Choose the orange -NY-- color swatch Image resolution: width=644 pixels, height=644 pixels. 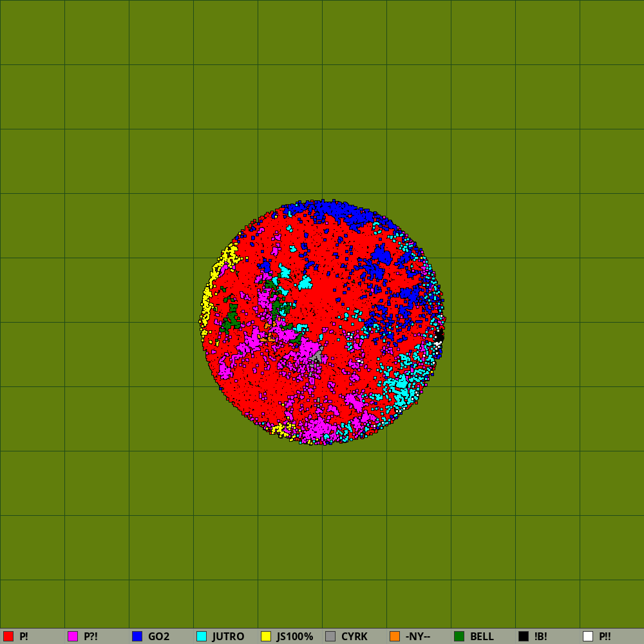(x=395, y=636)
